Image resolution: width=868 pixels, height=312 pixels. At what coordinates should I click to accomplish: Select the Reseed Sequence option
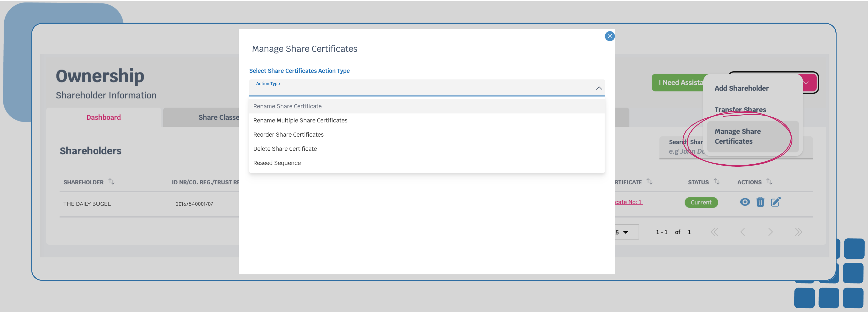pos(277,163)
